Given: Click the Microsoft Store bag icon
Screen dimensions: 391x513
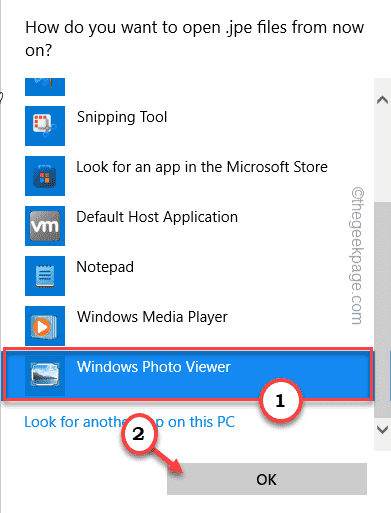Looking at the screenshot, I should pos(45,176).
